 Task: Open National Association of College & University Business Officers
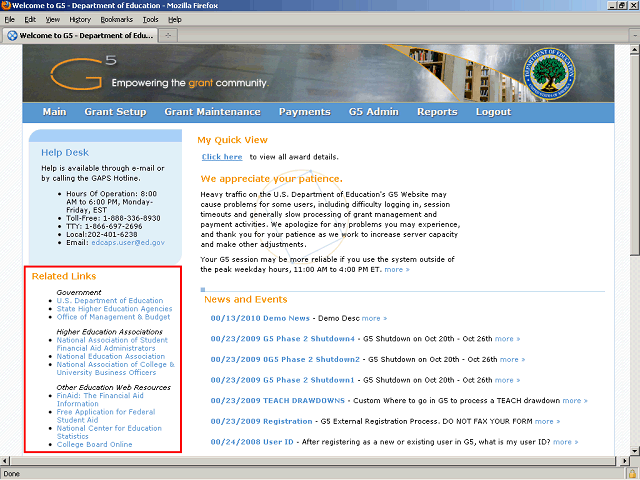click(116, 369)
